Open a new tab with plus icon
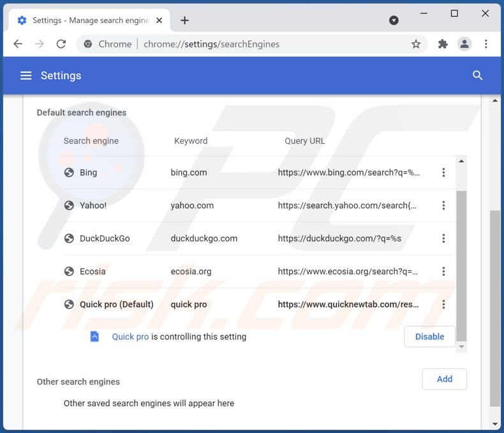The image size is (504, 433). tap(184, 20)
